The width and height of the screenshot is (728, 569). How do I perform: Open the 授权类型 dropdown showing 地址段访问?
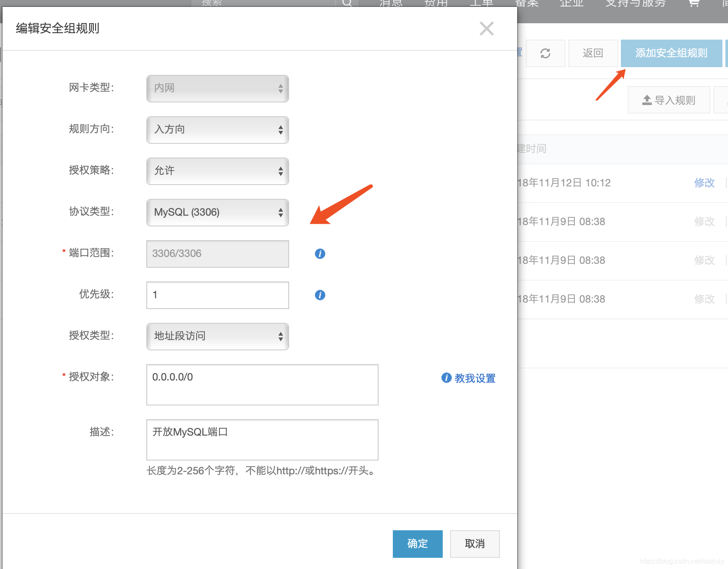pos(218,337)
